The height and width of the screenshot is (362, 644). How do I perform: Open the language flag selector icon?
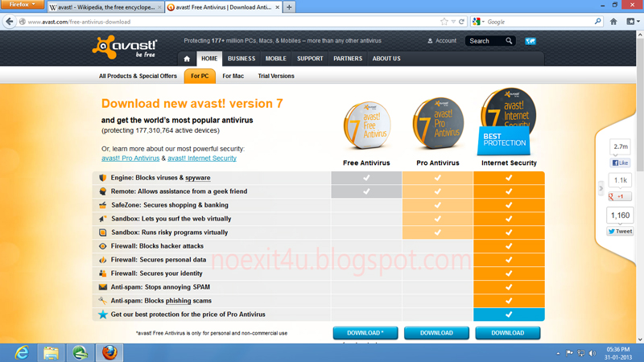click(530, 41)
